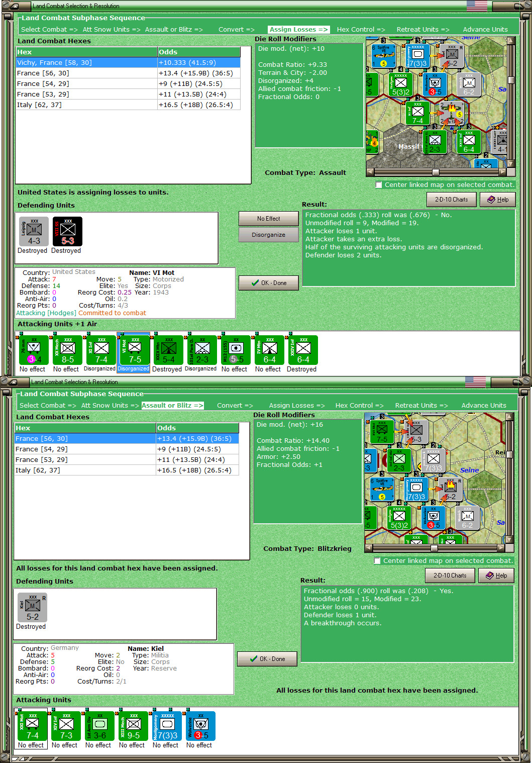Select the 76 mm 3-4 attacking unit

click(34, 350)
